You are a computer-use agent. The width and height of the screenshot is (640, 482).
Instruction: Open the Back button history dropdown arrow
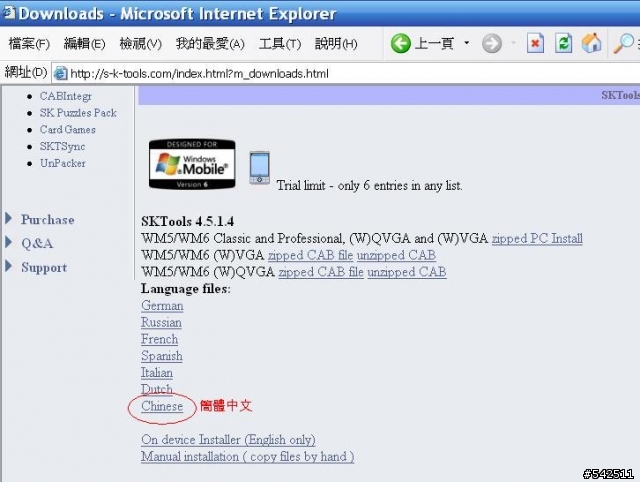tap(467, 43)
